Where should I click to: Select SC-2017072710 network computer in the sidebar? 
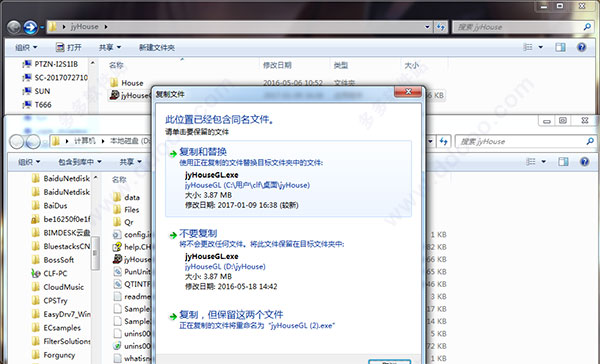tap(55, 78)
